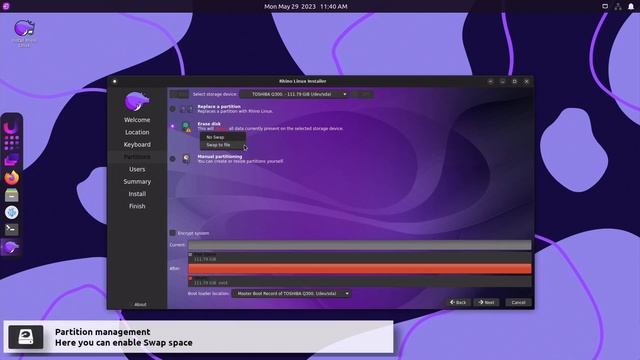Open the Boot loader location dropdown
This screenshot has width=640, height=360.
coord(291,293)
